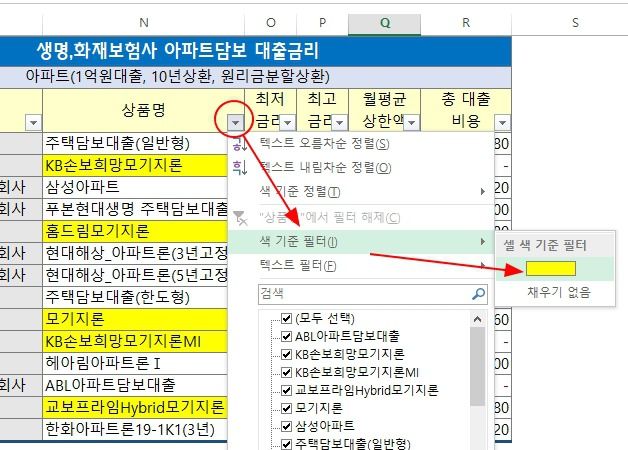Viewport: 628px width, 450px height.
Task: Click yellow cell 모기지론 in sheet
Action: (x=135, y=319)
